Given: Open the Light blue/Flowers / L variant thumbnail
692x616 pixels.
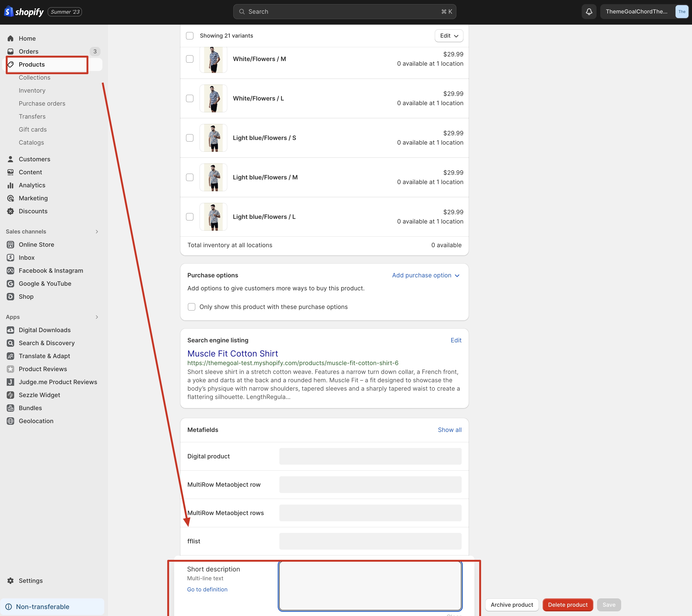Looking at the screenshot, I should click(x=213, y=217).
